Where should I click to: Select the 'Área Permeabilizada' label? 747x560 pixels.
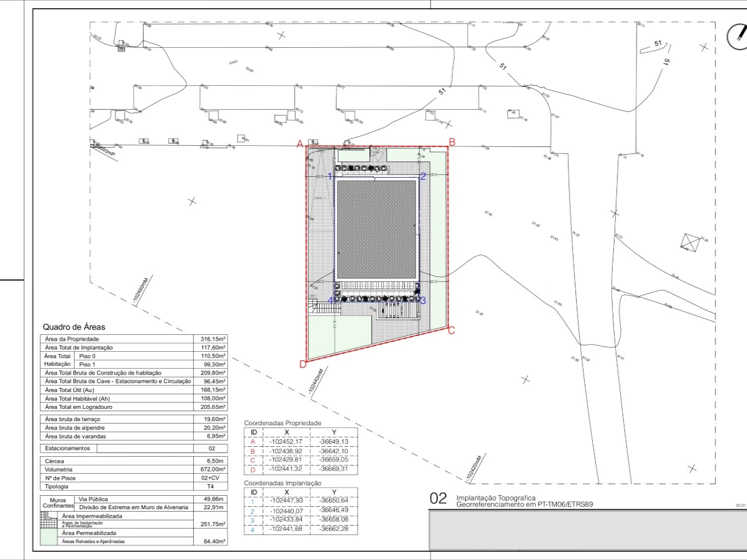[89, 533]
